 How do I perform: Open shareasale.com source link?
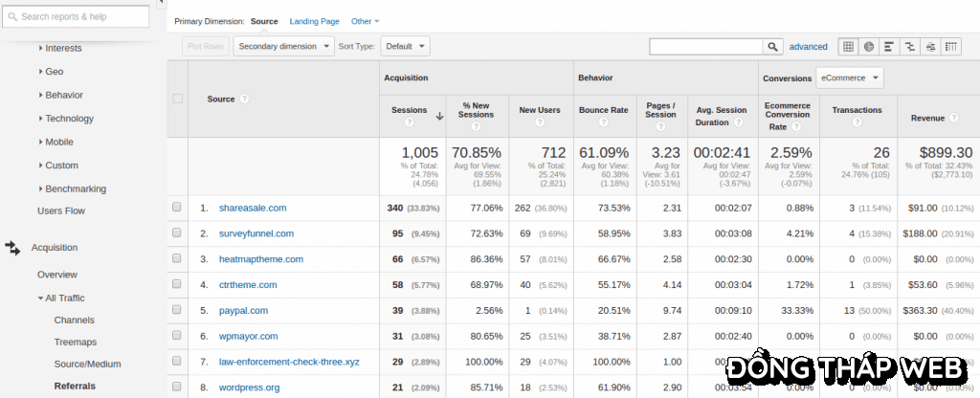[x=253, y=208]
